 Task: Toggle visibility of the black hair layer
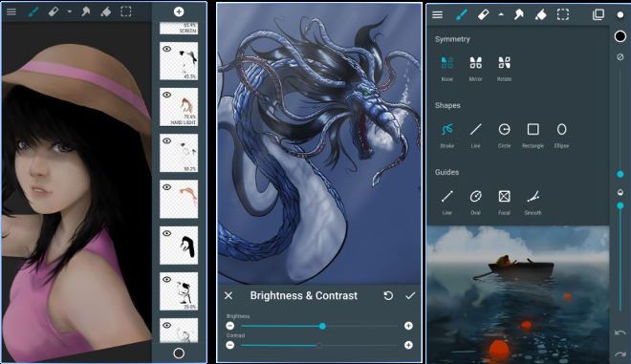tap(166, 233)
